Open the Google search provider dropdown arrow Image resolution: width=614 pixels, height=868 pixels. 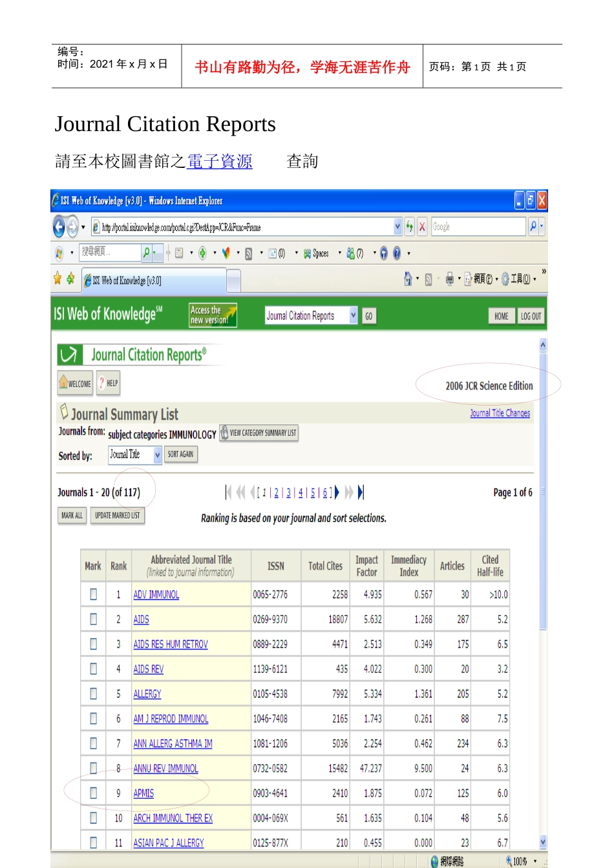point(542,227)
